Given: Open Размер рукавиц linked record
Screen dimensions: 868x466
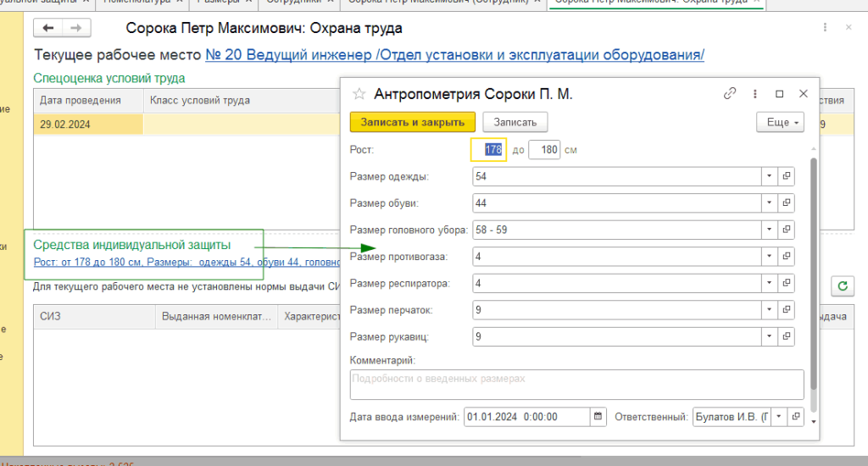Looking at the screenshot, I should (786, 336).
